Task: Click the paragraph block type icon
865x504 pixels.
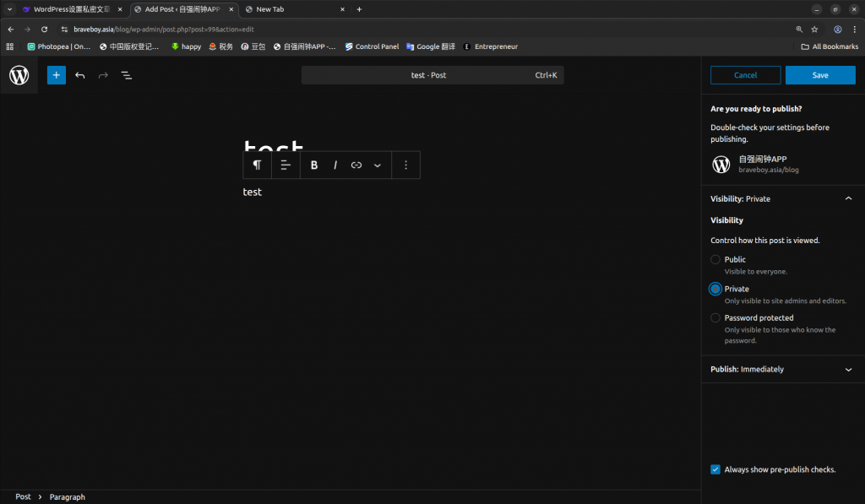Action: pos(257,165)
